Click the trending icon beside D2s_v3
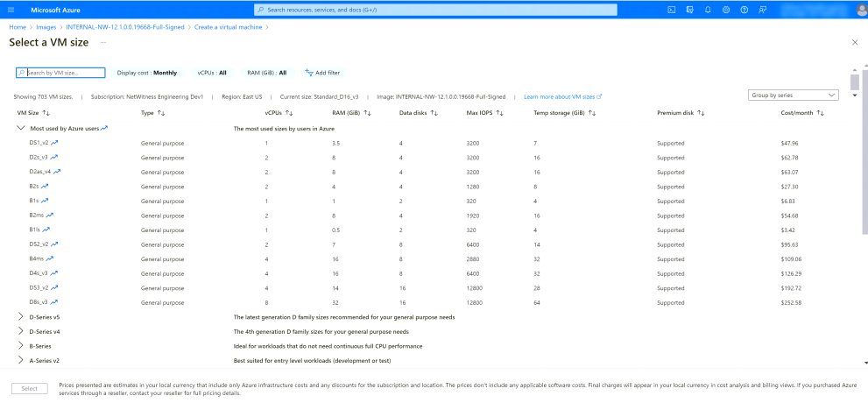Image resolution: width=868 pixels, height=403 pixels. (53, 157)
